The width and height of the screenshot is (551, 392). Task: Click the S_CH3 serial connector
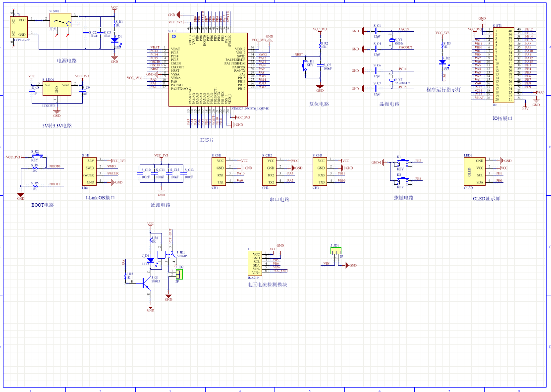pyautogui.click(x=320, y=171)
